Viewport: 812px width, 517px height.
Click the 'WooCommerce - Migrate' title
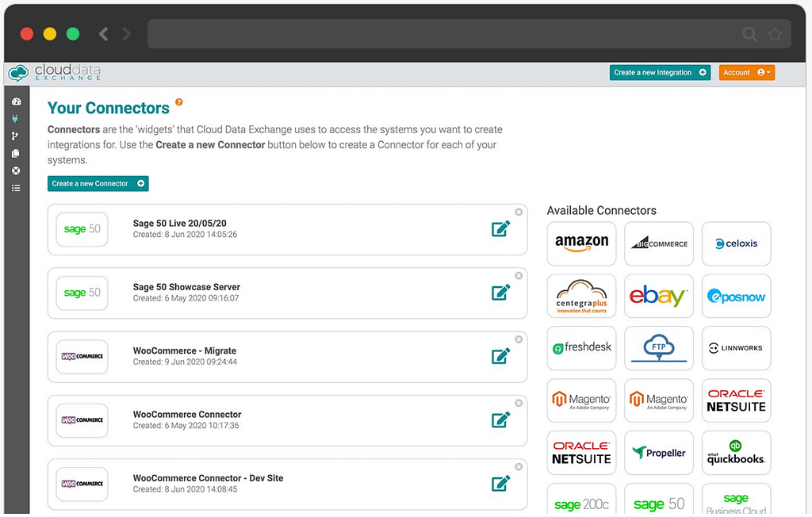184,350
